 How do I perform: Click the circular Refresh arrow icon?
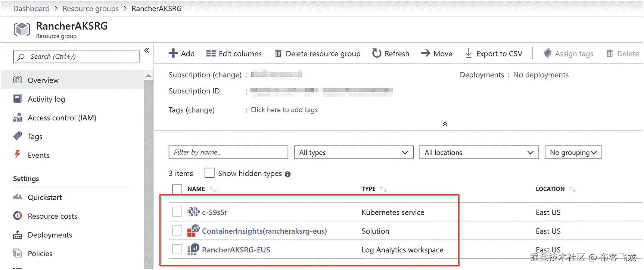pos(377,53)
